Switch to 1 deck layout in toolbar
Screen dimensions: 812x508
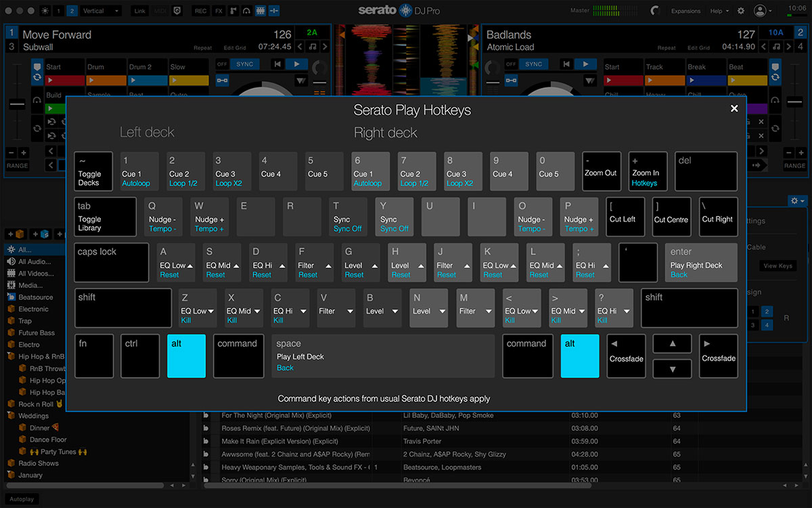(58, 11)
